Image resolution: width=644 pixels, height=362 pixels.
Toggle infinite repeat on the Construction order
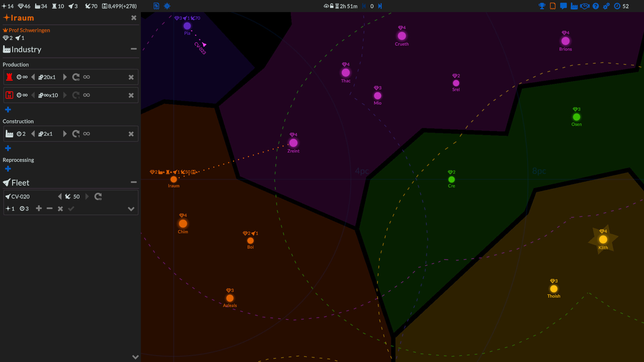(87, 134)
